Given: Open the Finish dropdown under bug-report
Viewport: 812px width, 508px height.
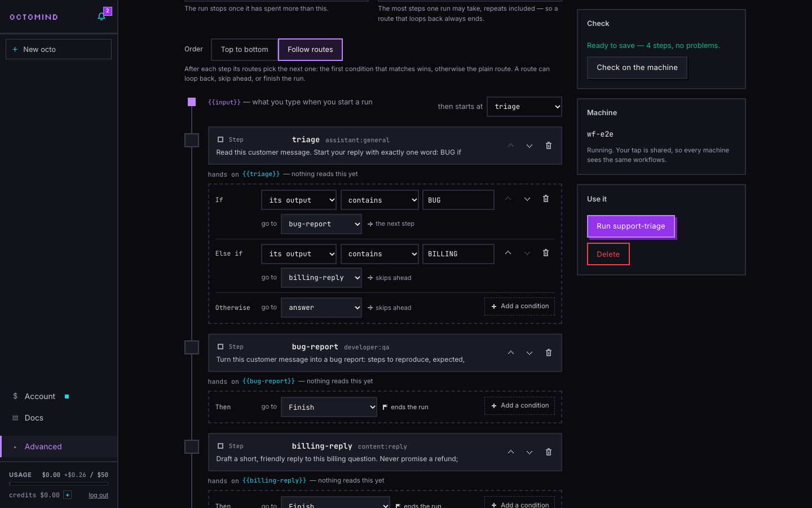Looking at the screenshot, I should pyautogui.click(x=329, y=407).
